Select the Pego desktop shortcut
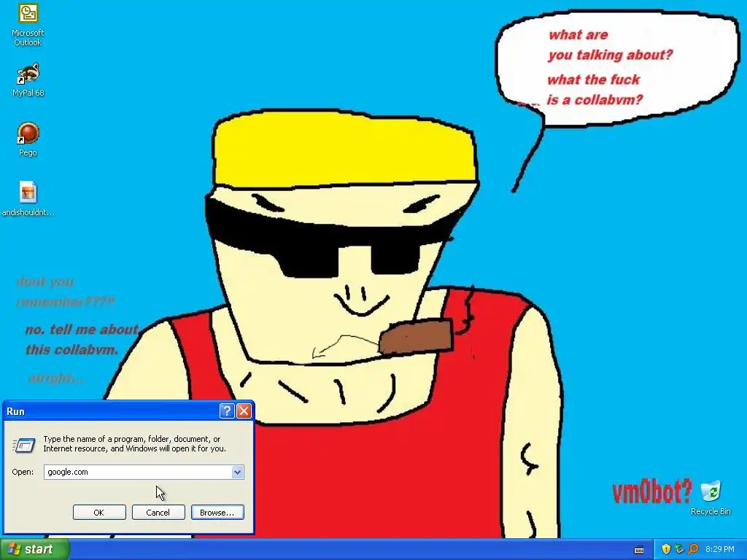 (28, 139)
